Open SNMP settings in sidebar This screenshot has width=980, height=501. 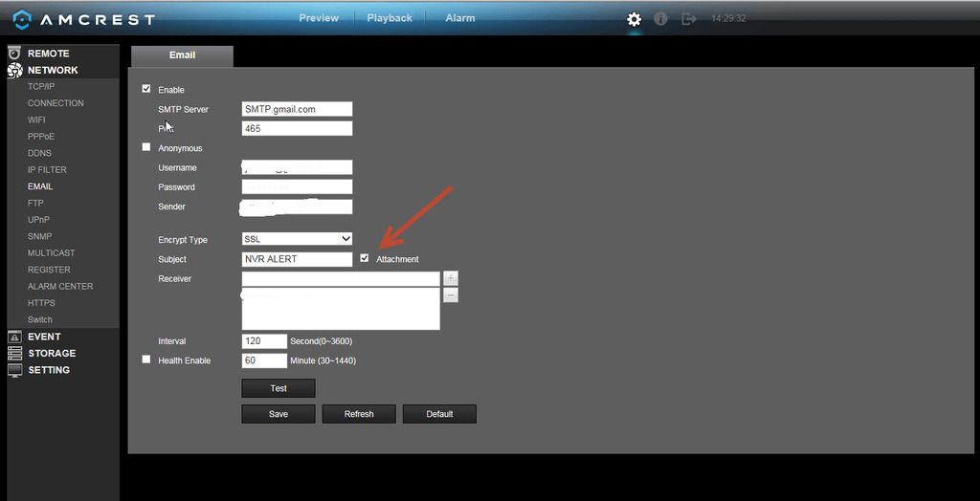tap(39, 236)
